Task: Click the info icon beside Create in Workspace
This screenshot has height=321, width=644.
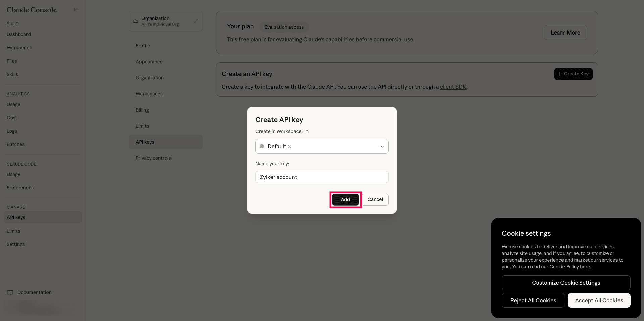Action: click(307, 132)
